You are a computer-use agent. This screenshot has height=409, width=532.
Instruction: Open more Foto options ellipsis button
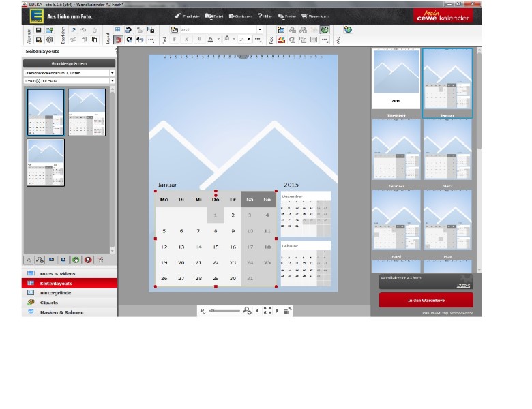(325, 40)
